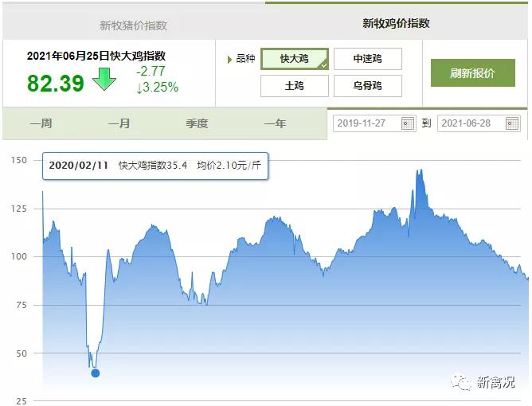Click the 2021年06月25日快大鸡指数 heading
Viewport: 532px width, 406px height.
tap(96, 56)
